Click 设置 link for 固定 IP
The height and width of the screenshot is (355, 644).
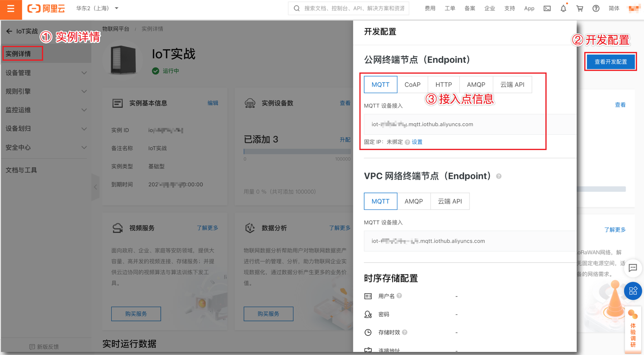point(417,142)
